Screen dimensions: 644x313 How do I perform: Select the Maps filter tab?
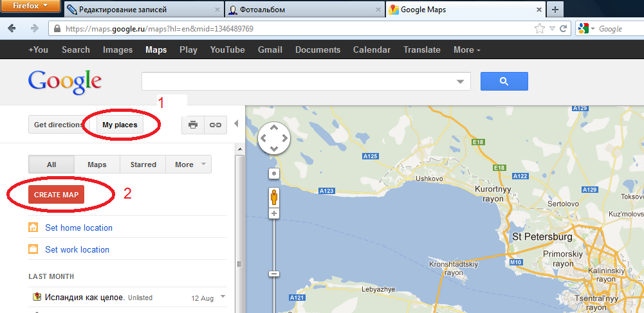click(97, 164)
